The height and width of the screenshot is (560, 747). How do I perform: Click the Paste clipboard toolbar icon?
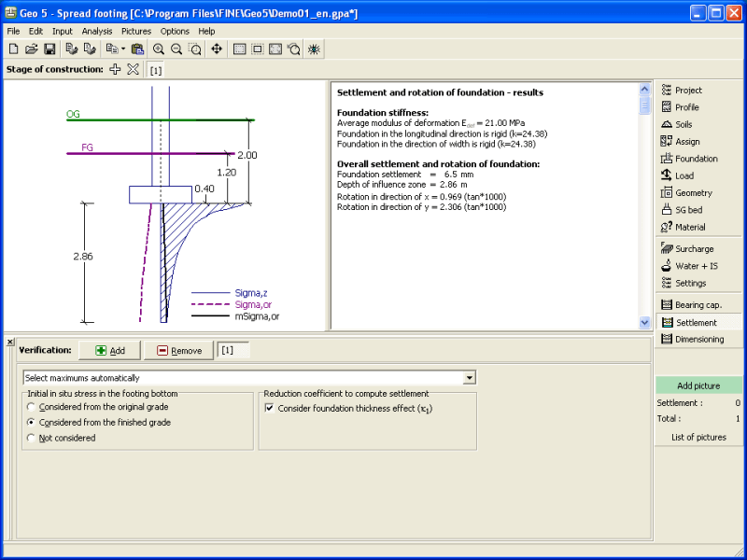(x=137, y=49)
